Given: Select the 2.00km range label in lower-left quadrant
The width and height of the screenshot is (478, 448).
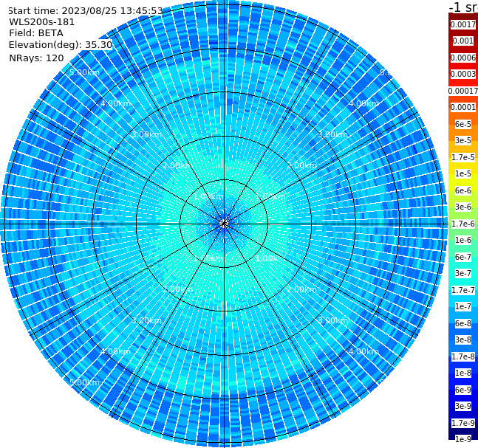Looking at the screenshot, I should coord(177,289).
